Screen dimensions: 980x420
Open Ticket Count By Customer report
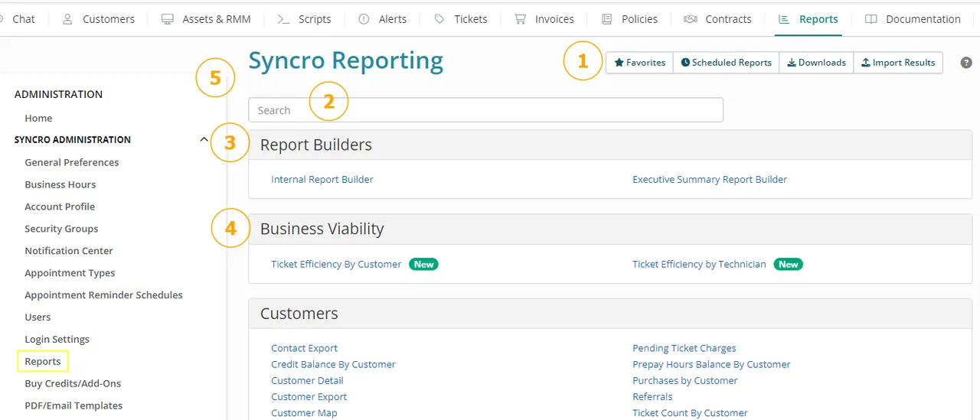coord(690,412)
